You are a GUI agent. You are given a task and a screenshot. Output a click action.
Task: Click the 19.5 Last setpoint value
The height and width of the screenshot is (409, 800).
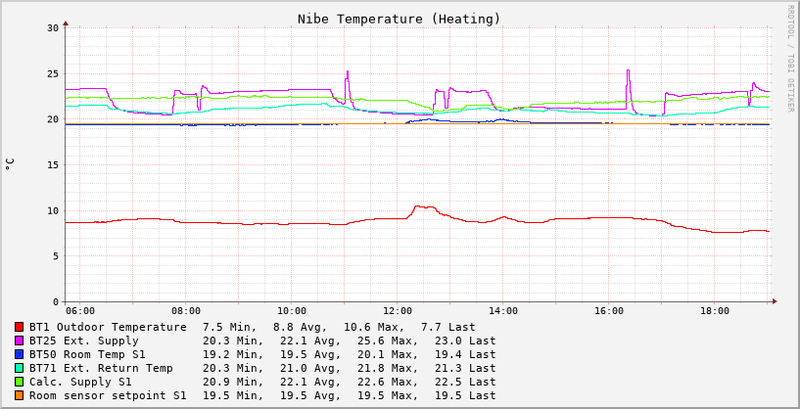pyautogui.click(x=465, y=396)
